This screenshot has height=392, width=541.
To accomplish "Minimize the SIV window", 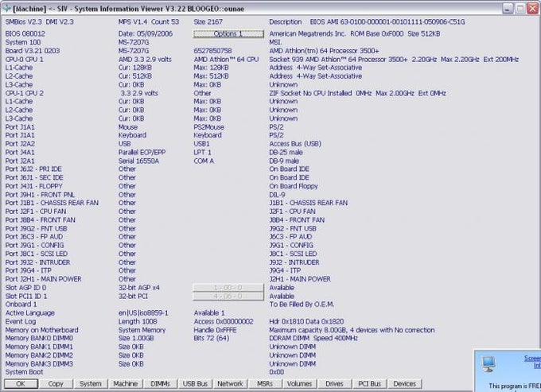I will [508, 8].
